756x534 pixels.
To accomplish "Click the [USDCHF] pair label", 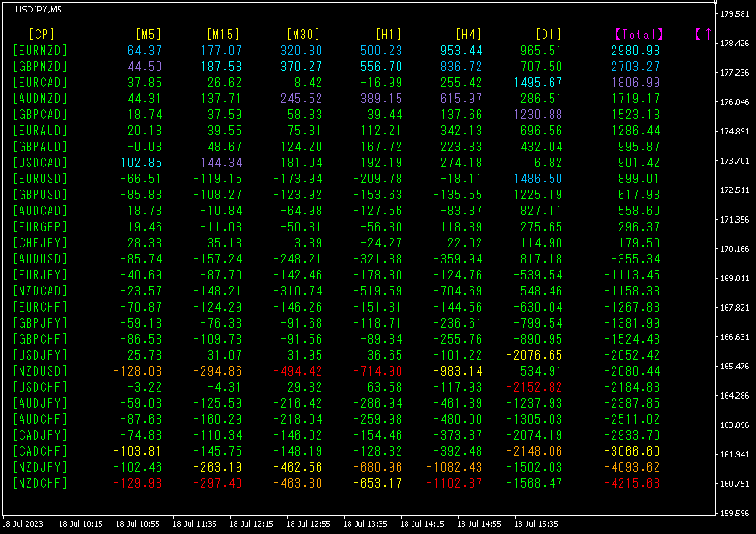I will [40, 387].
